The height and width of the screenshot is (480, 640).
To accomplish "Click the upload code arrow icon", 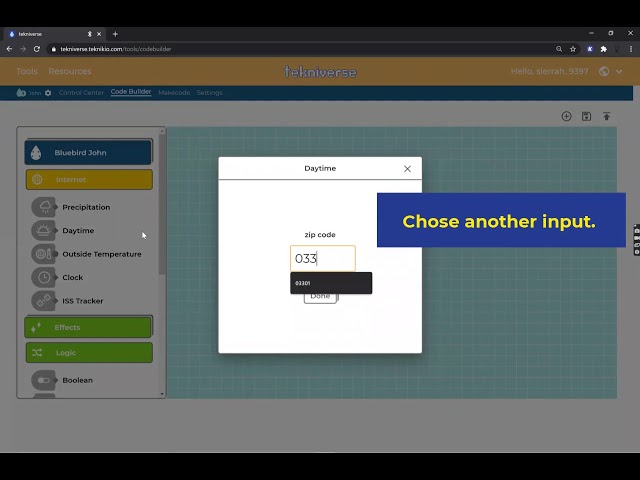I will pos(607,116).
